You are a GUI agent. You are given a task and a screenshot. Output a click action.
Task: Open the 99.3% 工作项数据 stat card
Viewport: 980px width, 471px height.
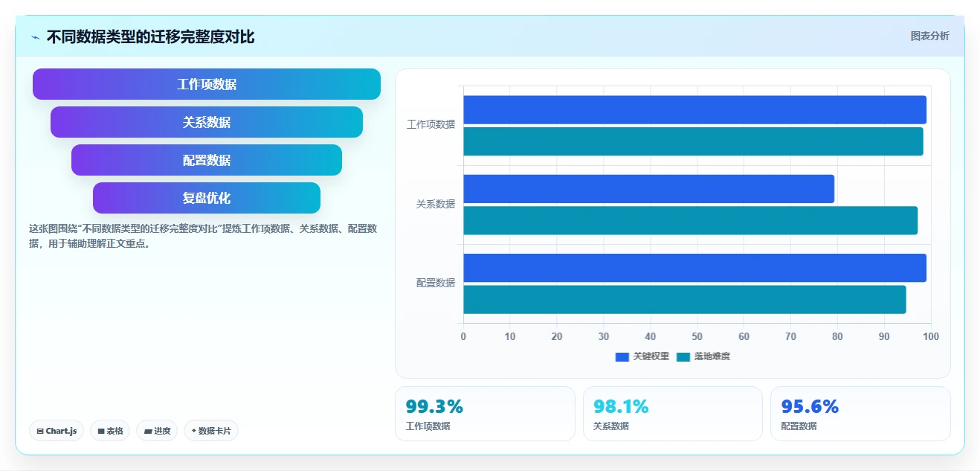click(485, 414)
